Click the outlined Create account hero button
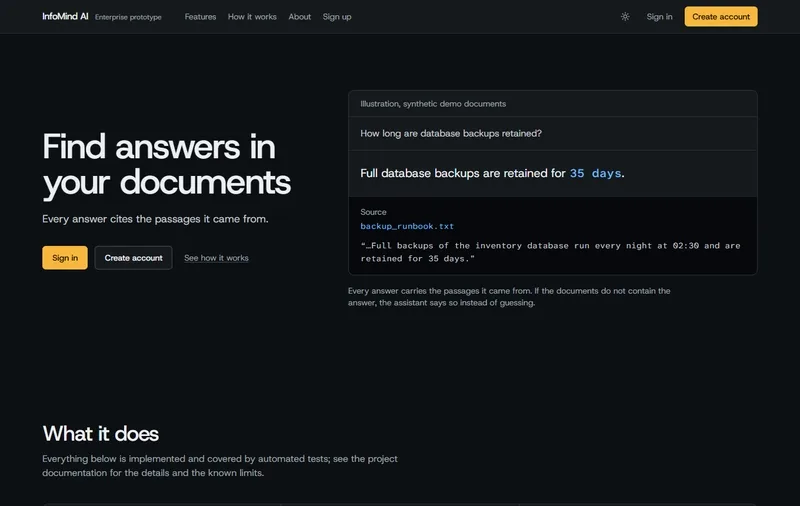This screenshot has width=800, height=506. click(133, 258)
